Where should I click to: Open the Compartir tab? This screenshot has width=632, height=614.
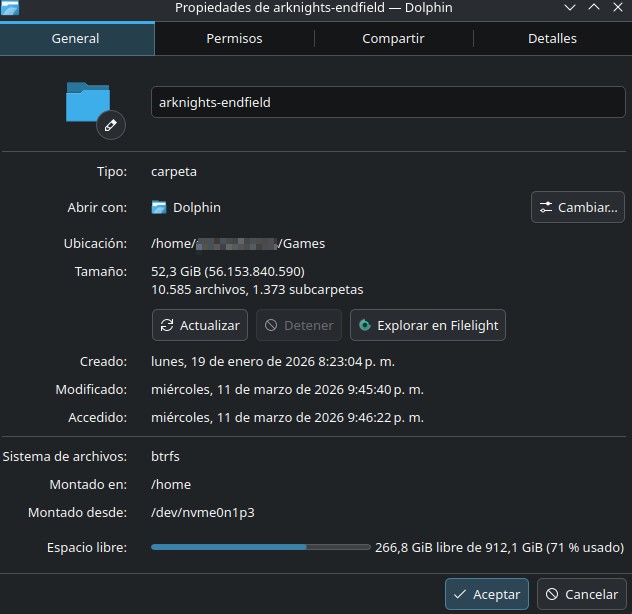393,39
